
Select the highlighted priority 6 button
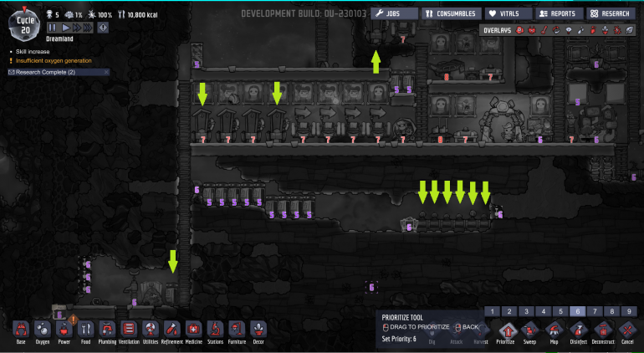[577, 311]
